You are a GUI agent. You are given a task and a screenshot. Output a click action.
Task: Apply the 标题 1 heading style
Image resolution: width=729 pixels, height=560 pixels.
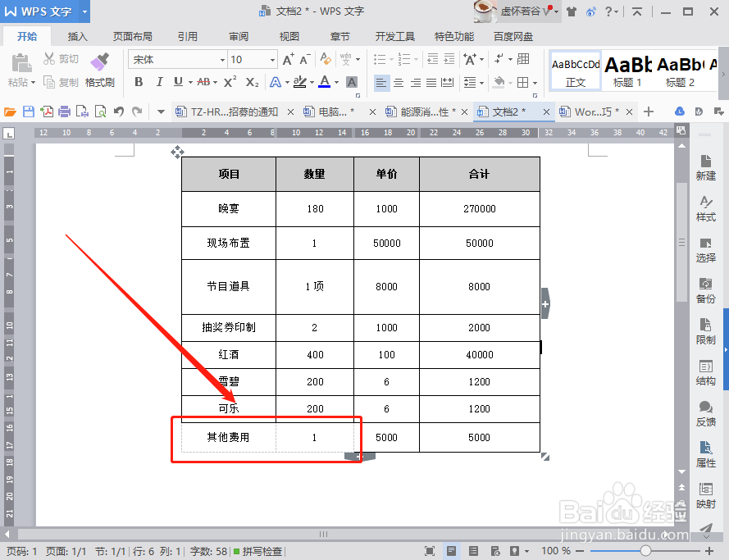(627, 71)
